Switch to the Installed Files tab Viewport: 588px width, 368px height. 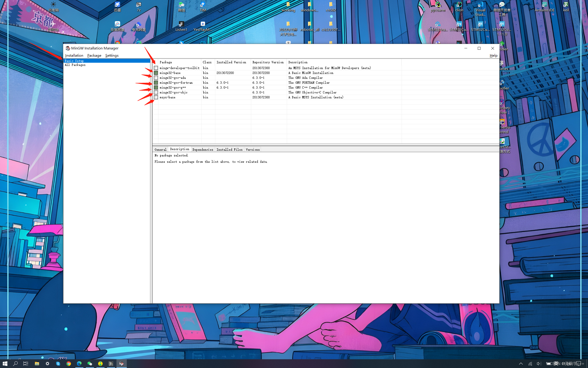229,149
